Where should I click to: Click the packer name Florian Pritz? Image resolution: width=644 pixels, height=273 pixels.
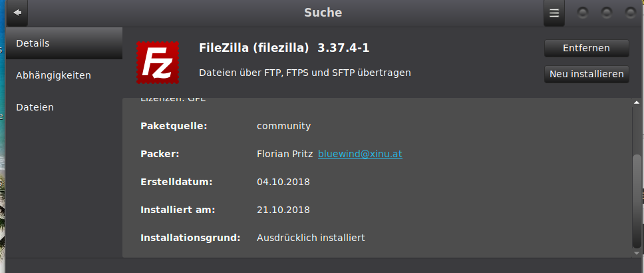click(x=284, y=154)
